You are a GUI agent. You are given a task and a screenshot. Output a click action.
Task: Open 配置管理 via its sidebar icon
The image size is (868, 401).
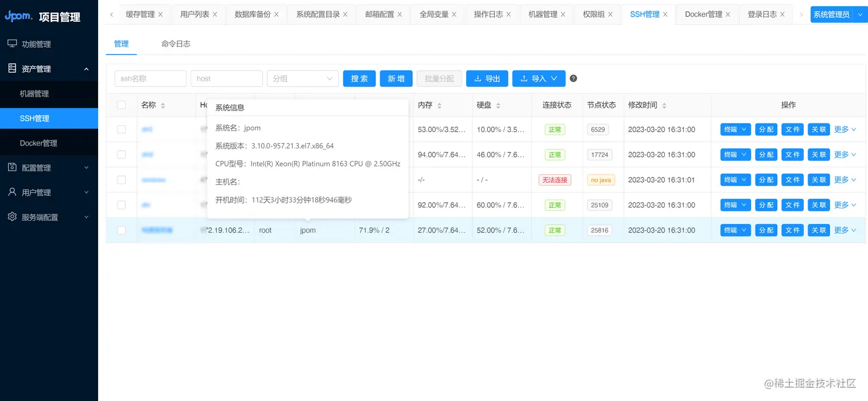(x=13, y=168)
